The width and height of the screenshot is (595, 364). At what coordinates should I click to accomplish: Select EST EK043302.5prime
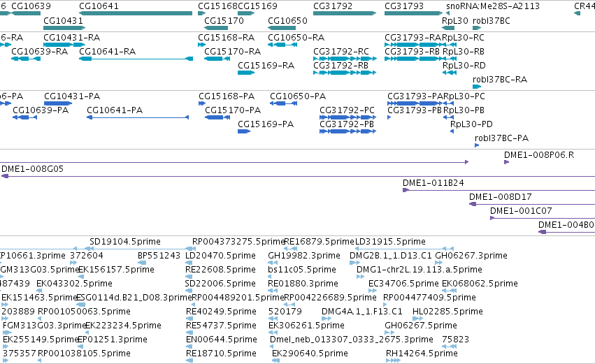74,284
